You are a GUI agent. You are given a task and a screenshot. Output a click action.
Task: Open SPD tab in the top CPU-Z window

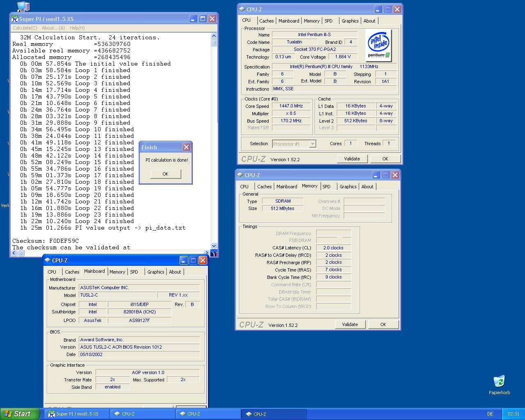(x=329, y=21)
